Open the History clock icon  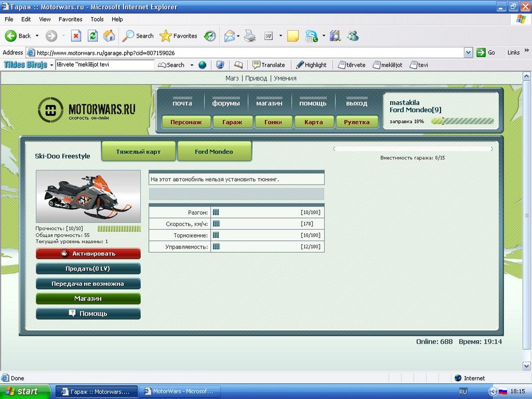(x=210, y=35)
